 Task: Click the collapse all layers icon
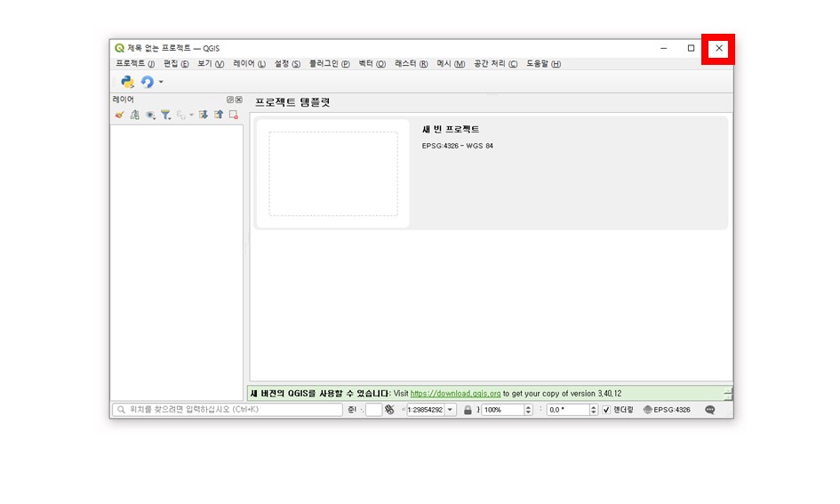point(218,115)
